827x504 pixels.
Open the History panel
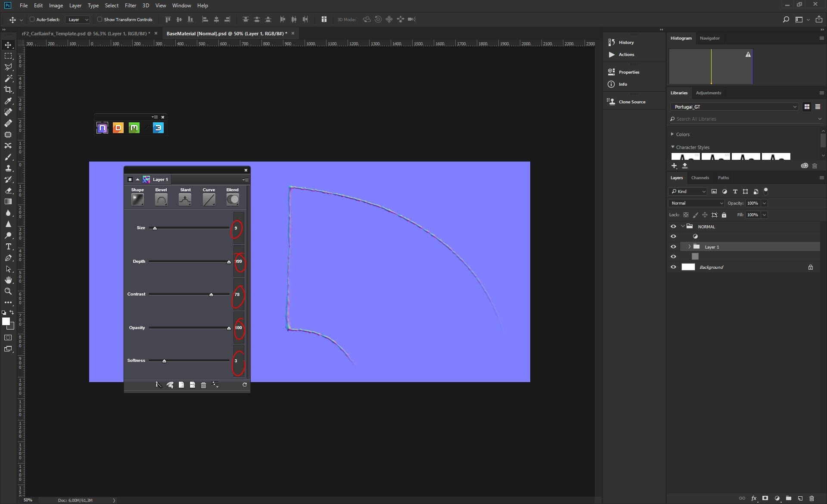coord(626,42)
